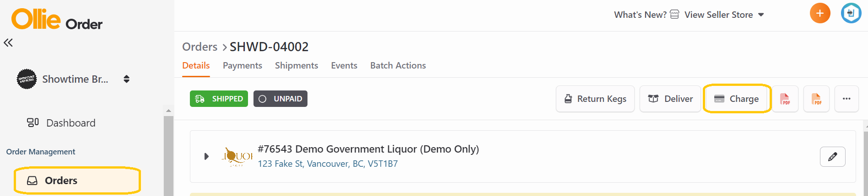Click the UNPAID status badge

click(280, 99)
